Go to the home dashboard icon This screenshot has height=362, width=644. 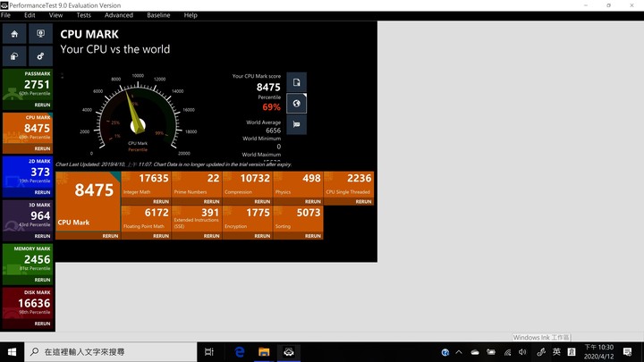tap(14, 34)
